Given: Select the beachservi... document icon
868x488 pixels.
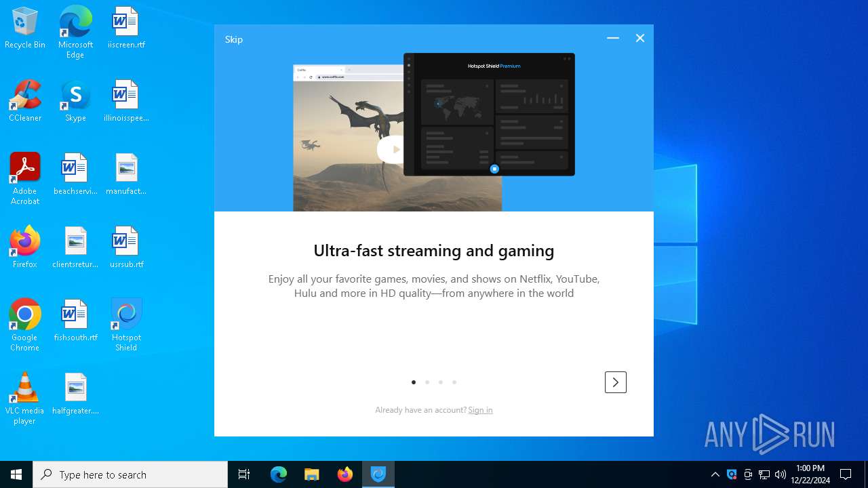Looking at the screenshot, I should 75,175.
